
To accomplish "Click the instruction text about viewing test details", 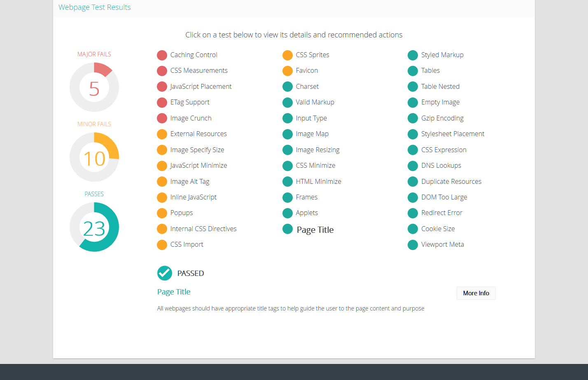I will 294,35.
